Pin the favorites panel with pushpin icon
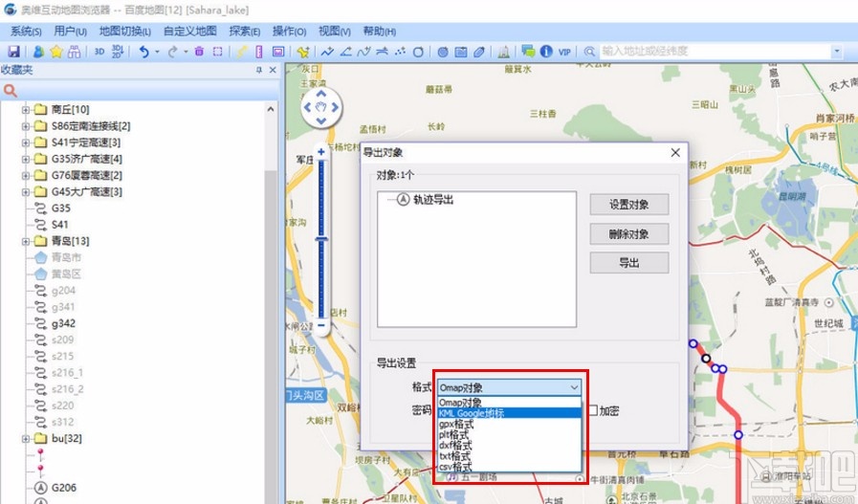This screenshot has height=504, width=858. (x=259, y=70)
